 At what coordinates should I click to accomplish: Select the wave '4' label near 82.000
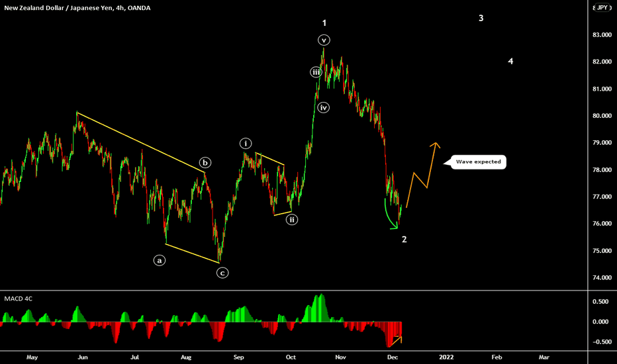510,62
